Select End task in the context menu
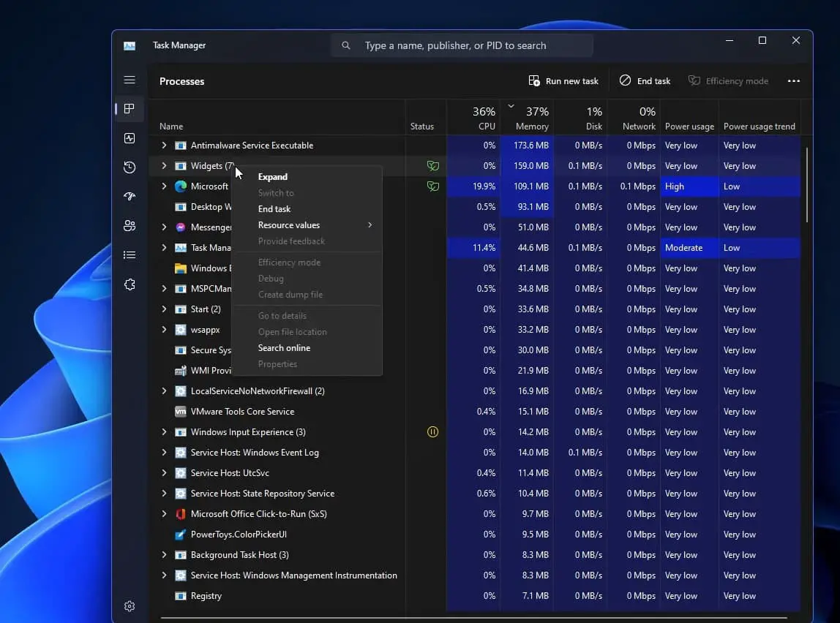 pos(274,208)
